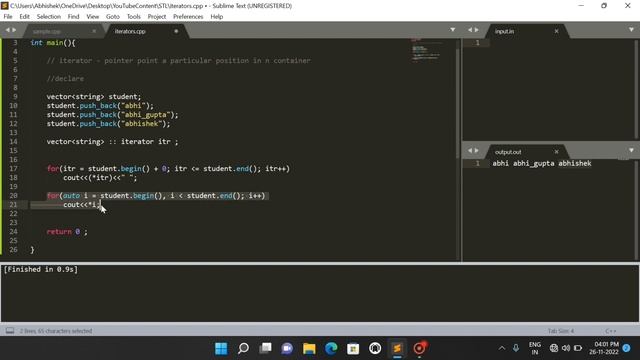
Task: Focus Sublime Text on taskbar
Action: pyautogui.click(x=397, y=348)
